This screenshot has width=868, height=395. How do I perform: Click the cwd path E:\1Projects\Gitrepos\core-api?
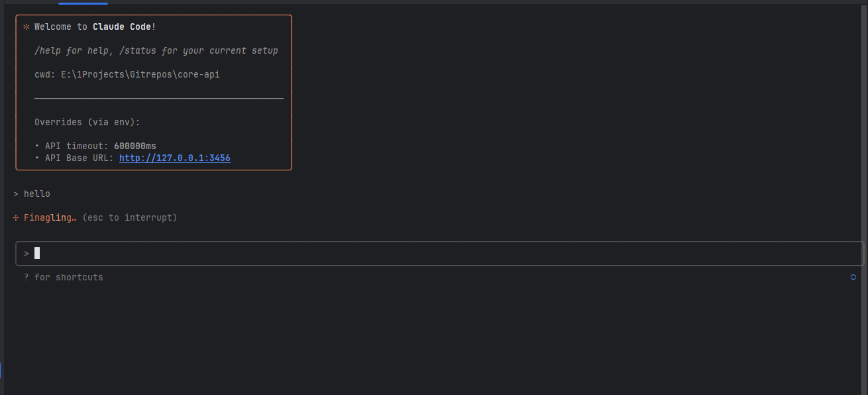click(140, 75)
